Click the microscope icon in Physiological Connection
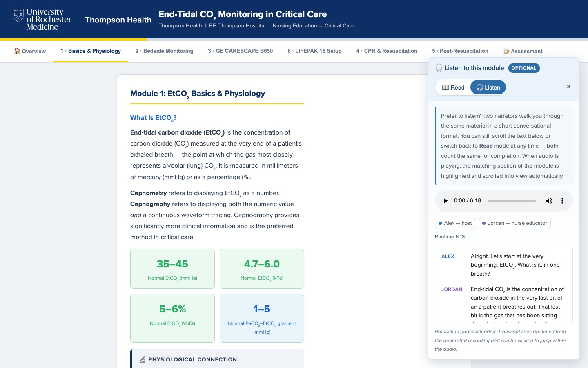The width and height of the screenshot is (588, 368). [143, 359]
